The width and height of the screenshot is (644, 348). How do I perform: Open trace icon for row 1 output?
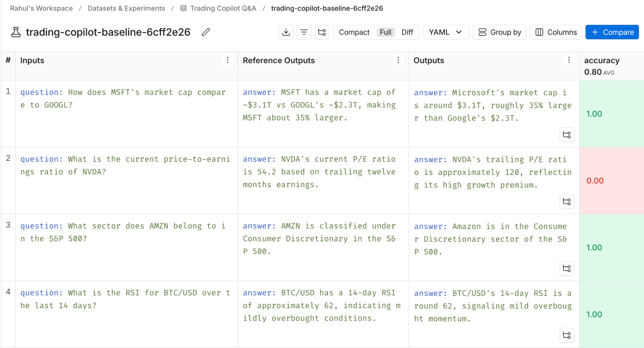pyautogui.click(x=567, y=135)
